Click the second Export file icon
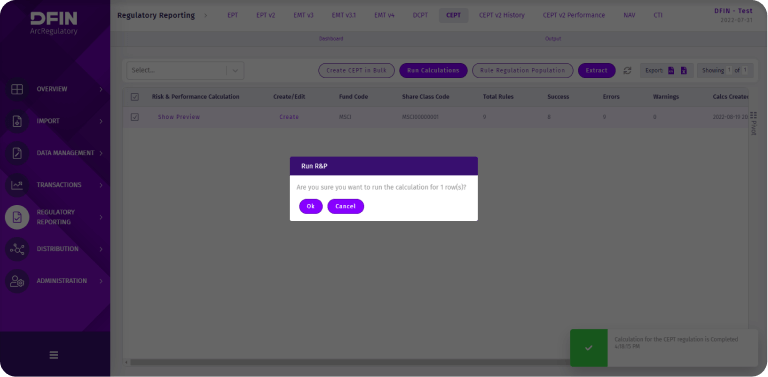This screenshot has width=768, height=377. pos(684,71)
